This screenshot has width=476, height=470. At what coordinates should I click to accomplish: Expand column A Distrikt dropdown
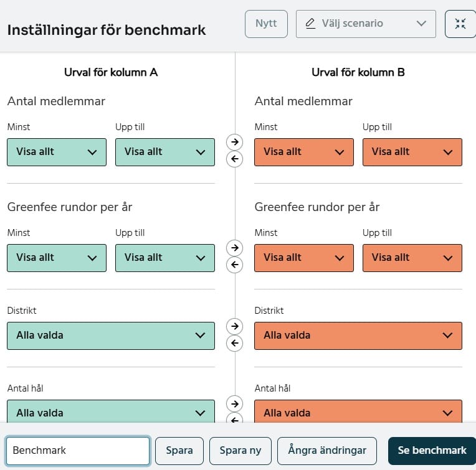pyautogui.click(x=111, y=336)
